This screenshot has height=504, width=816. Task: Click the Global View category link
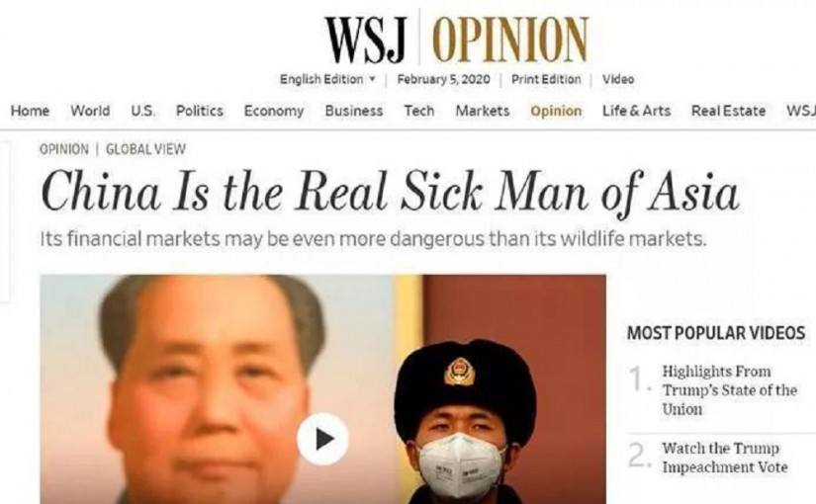(145, 149)
